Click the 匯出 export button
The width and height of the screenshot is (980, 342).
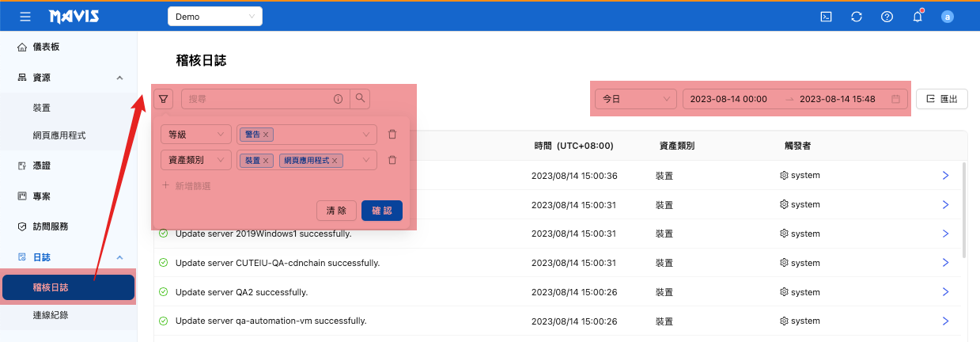click(941, 99)
